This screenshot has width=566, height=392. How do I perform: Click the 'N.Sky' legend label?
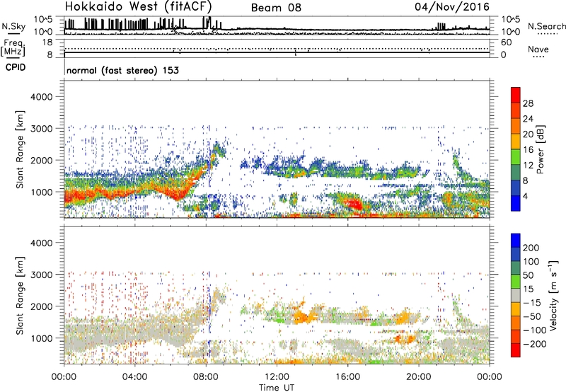pyautogui.click(x=13, y=26)
